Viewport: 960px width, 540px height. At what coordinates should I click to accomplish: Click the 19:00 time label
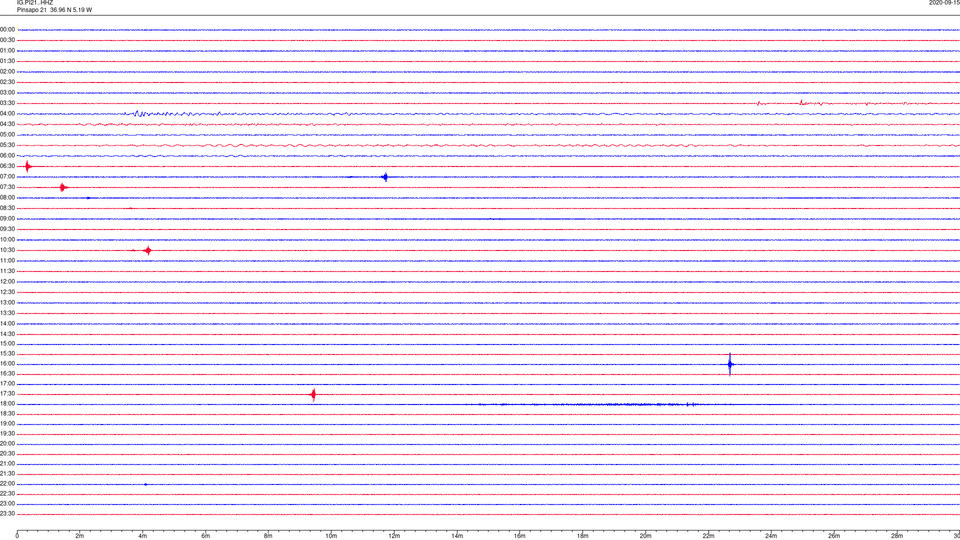8,424
